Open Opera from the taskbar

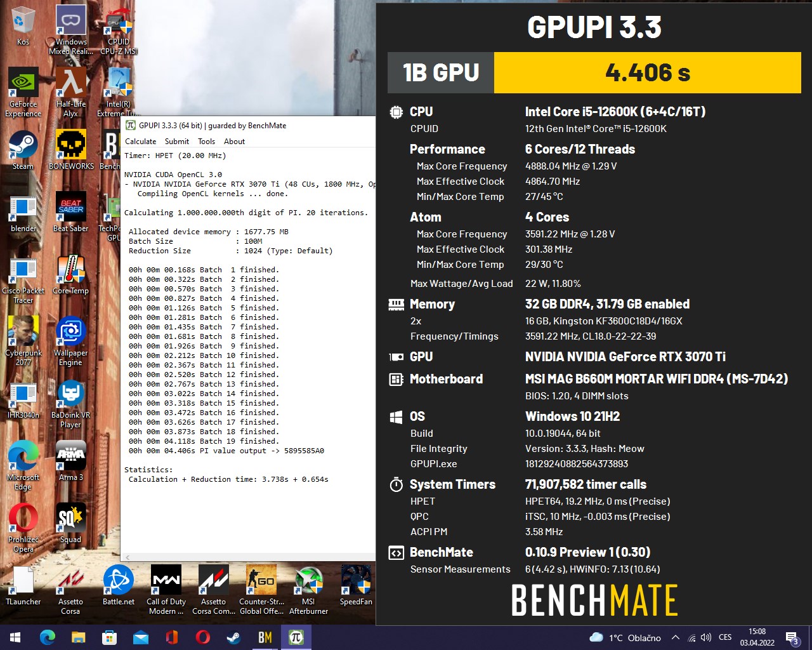(202, 637)
